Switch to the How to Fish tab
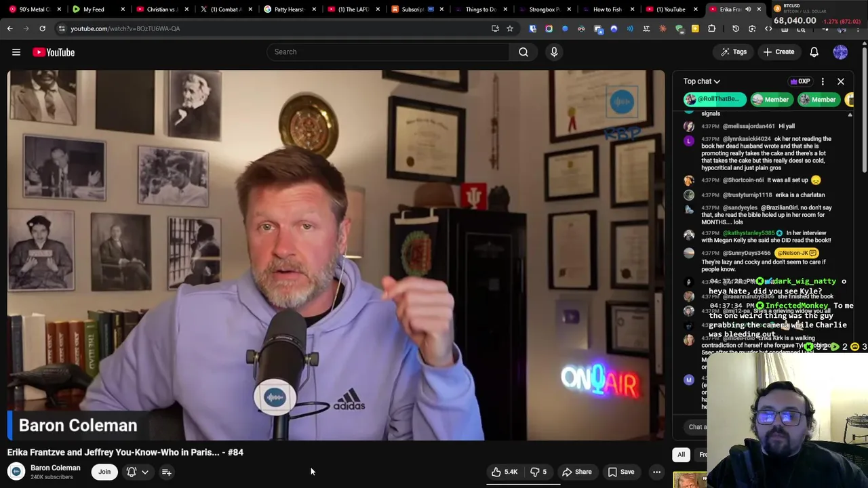Screen dimensions: 868x488 [607, 9]
